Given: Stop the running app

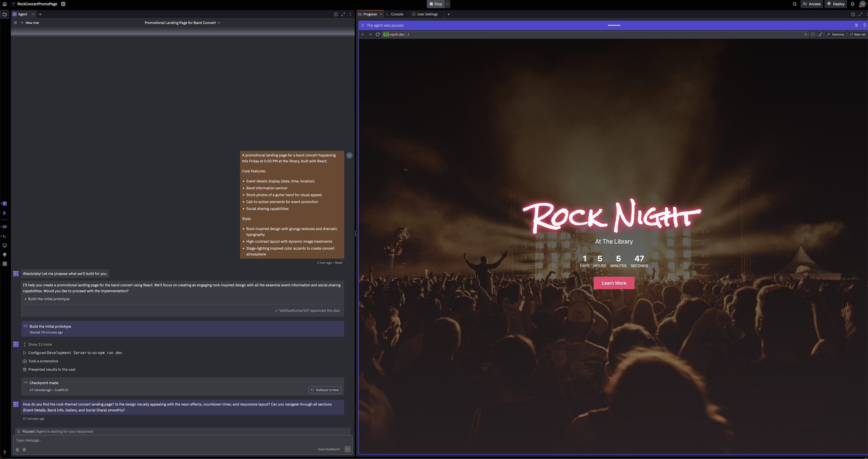Looking at the screenshot, I should pos(436,4).
